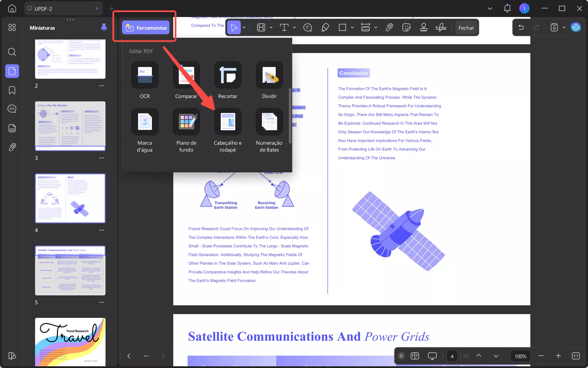Click the Fechar button
The height and width of the screenshot is (368, 588).
click(x=466, y=28)
